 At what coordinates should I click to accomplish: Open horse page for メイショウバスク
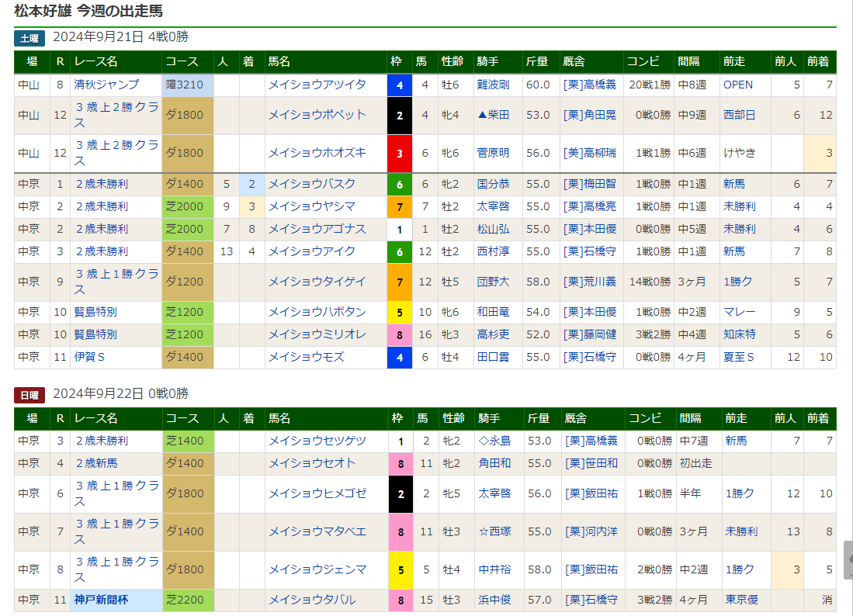tap(312, 184)
